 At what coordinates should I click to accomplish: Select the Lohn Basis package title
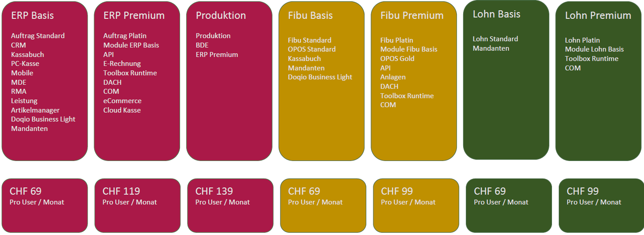click(496, 14)
